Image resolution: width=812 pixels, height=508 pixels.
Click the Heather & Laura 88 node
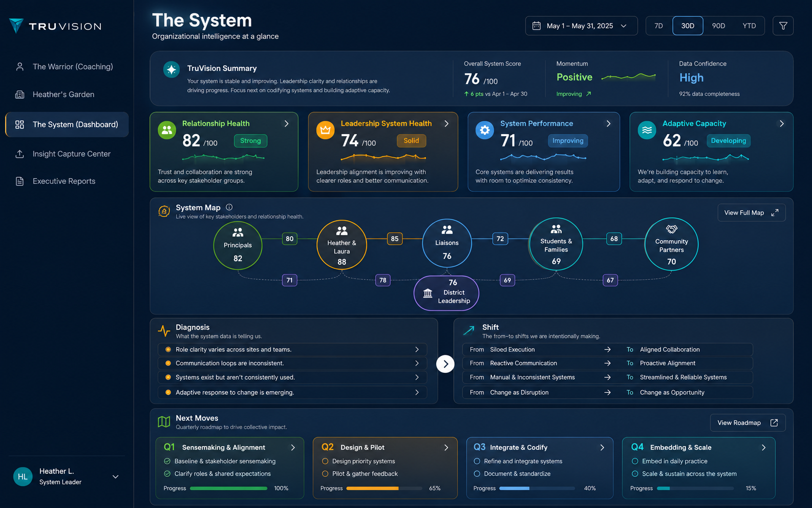click(x=342, y=245)
